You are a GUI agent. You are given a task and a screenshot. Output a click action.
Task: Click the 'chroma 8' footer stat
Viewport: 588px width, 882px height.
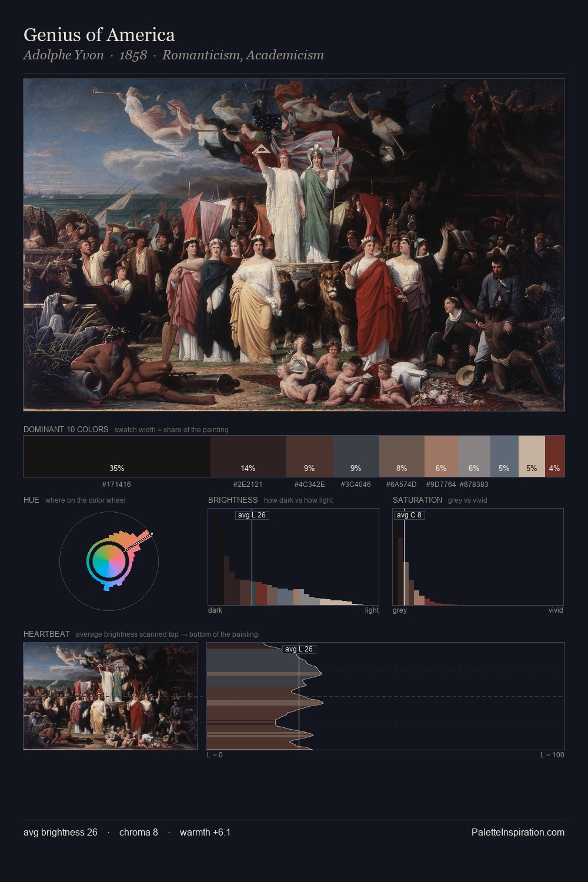tap(139, 832)
